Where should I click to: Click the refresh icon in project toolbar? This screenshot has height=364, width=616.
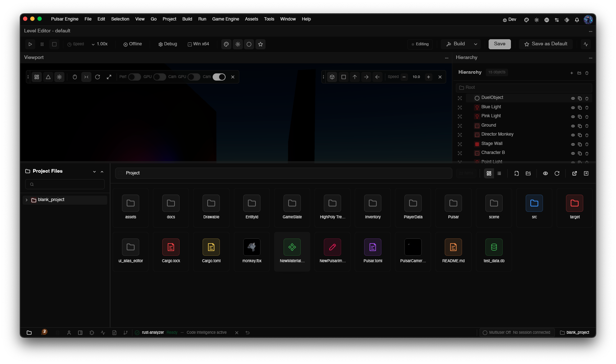click(x=557, y=173)
